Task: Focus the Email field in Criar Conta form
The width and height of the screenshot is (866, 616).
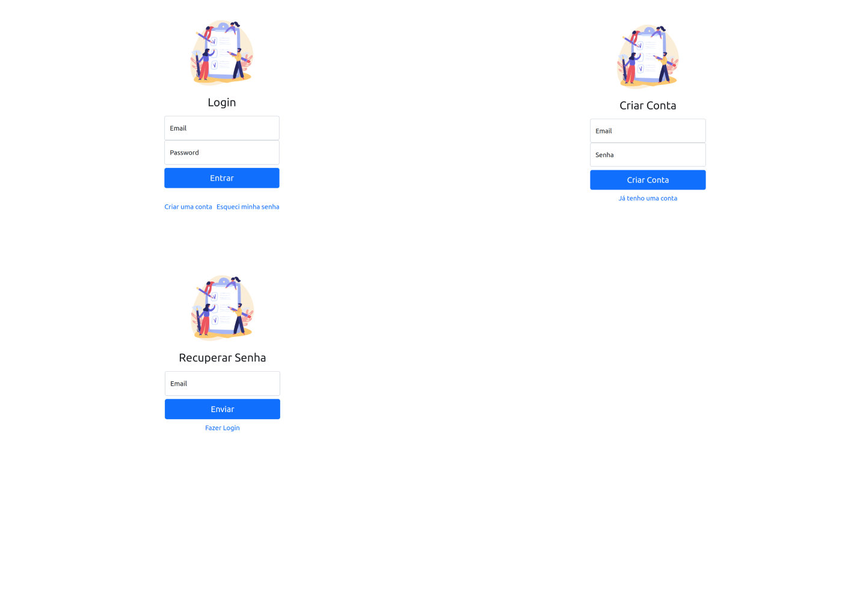Action: point(648,131)
